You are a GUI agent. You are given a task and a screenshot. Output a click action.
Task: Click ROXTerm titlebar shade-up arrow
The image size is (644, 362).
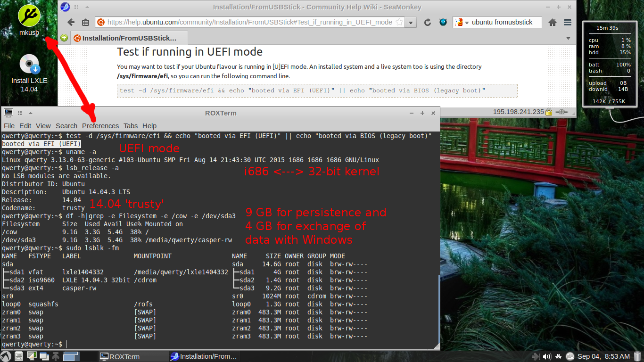(30, 113)
